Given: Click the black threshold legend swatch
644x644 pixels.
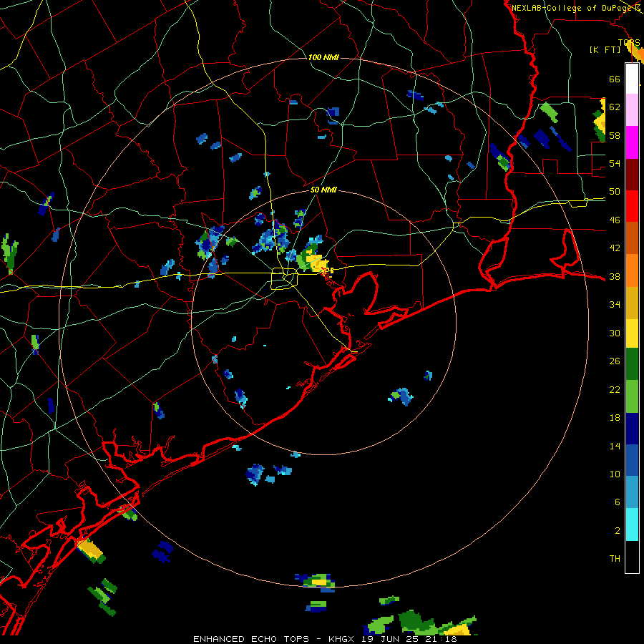Looking at the screenshot, I should (x=632, y=557).
